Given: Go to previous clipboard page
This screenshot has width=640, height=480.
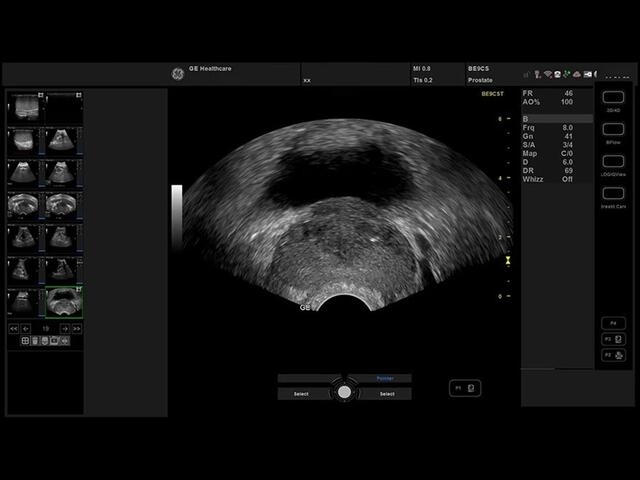Looking at the screenshot, I should click(x=26, y=328).
